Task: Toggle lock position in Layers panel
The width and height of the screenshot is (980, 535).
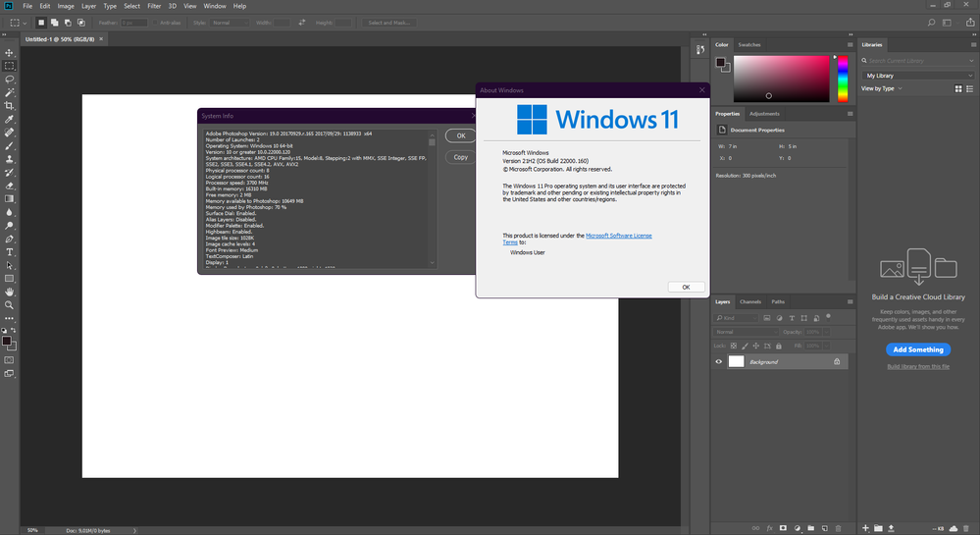Action: (x=755, y=346)
